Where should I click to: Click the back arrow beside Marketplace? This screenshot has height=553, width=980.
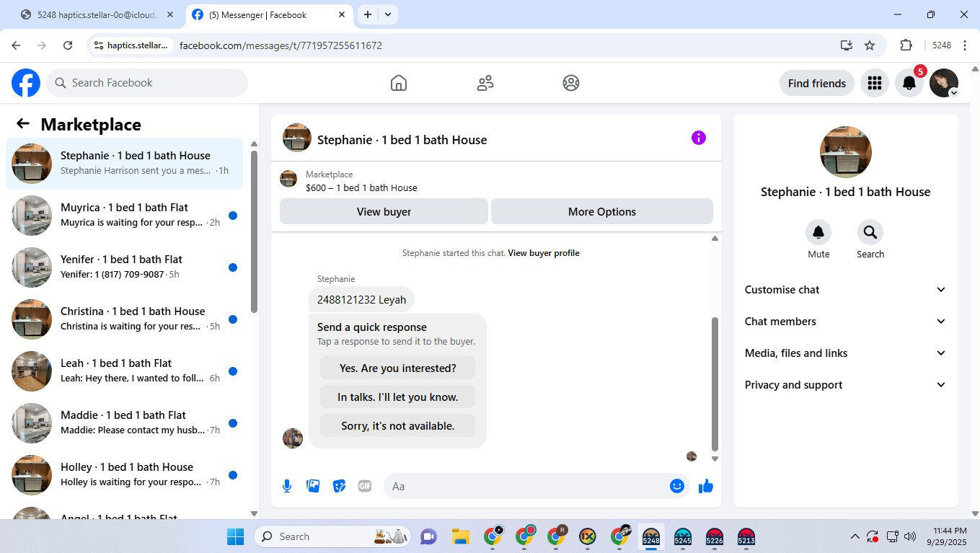(x=23, y=124)
